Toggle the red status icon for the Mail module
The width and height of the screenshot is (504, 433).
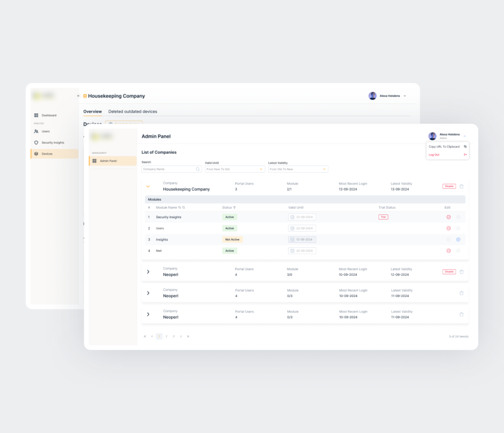click(448, 250)
